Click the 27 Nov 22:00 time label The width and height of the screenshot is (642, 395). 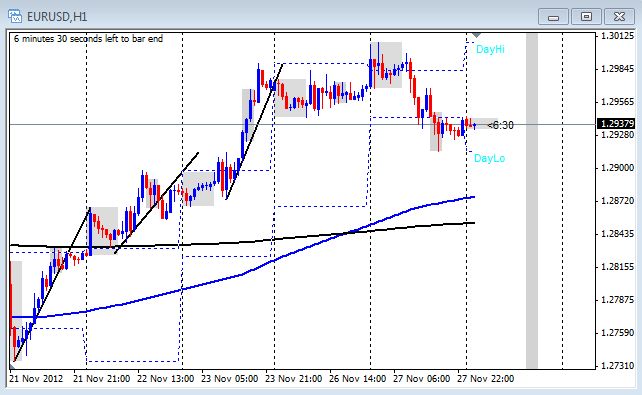tap(486, 379)
